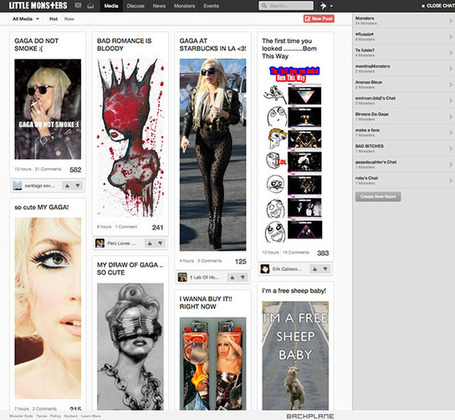Open the Gaga at Starbucks photo
455x420 pixels.
tap(213, 155)
